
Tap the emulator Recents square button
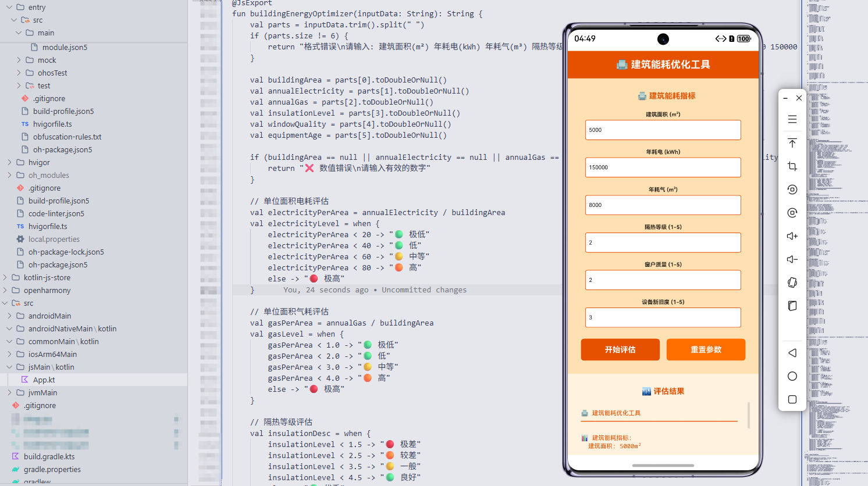coord(792,399)
